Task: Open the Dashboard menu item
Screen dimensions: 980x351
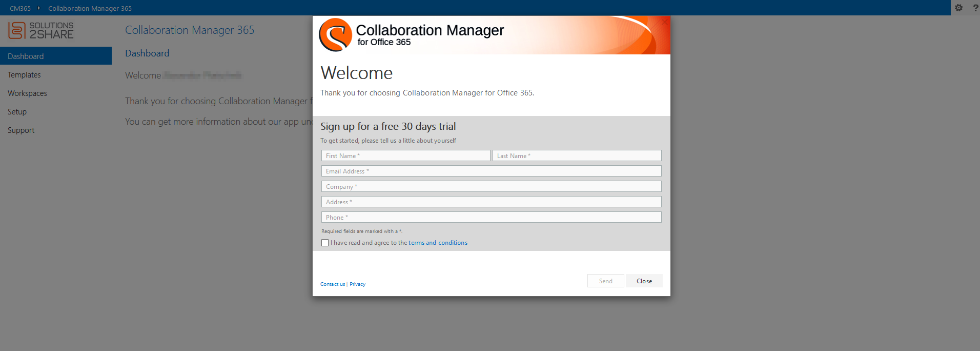Action: click(x=56, y=56)
